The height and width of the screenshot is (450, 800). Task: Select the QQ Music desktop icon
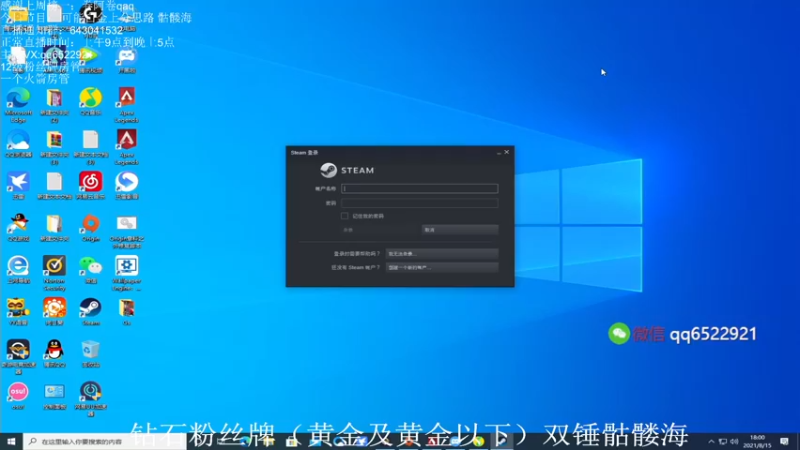[x=90, y=101]
